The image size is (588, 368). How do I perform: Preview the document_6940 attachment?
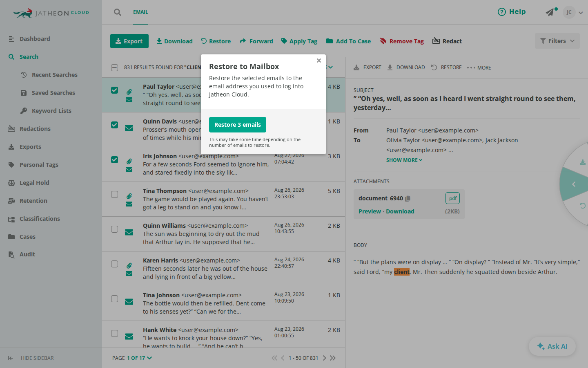click(370, 211)
